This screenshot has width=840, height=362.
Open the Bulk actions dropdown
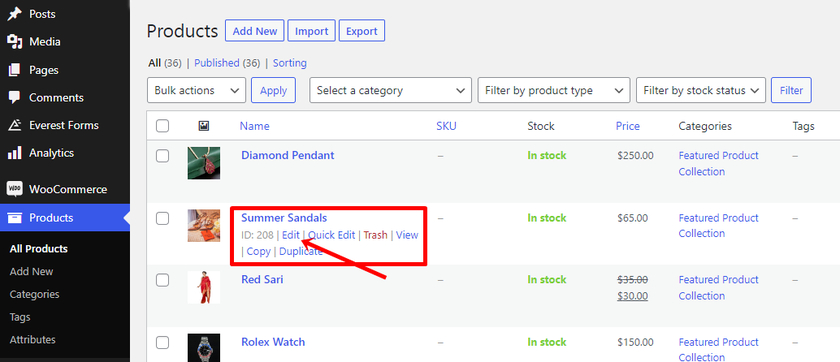click(x=196, y=90)
